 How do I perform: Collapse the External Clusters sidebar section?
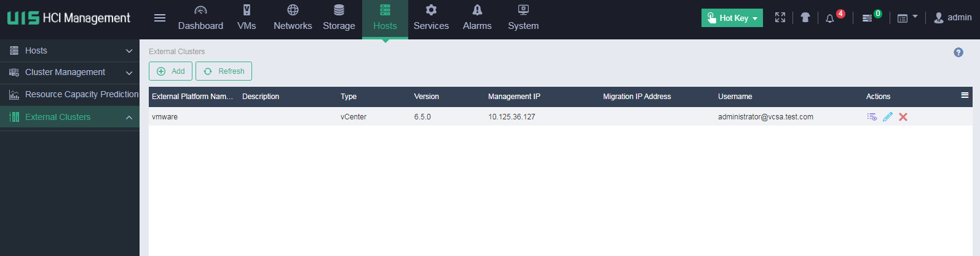(x=69, y=117)
